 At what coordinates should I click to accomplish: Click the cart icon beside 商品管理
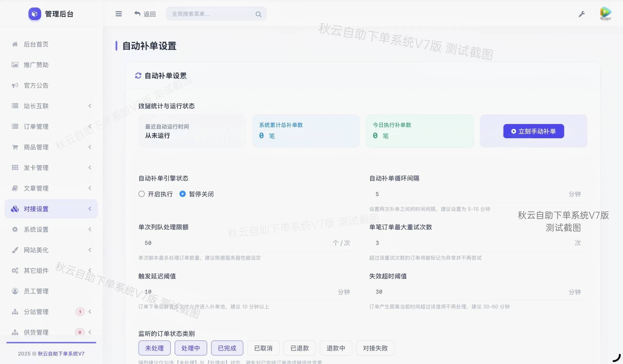[15, 147]
